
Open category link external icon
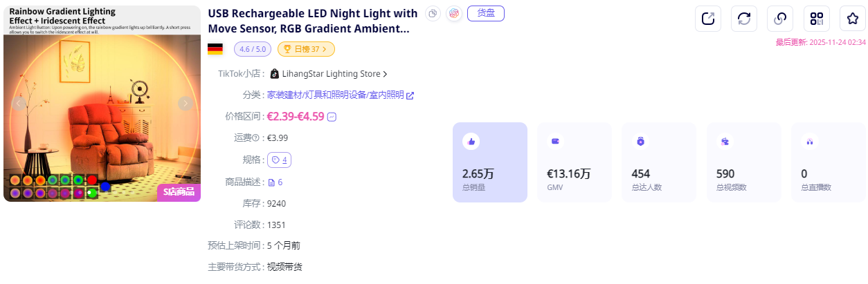(x=410, y=95)
